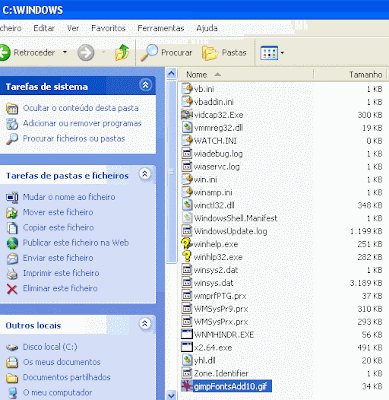
Task: Open the view mode icon button
Action: click(269, 53)
